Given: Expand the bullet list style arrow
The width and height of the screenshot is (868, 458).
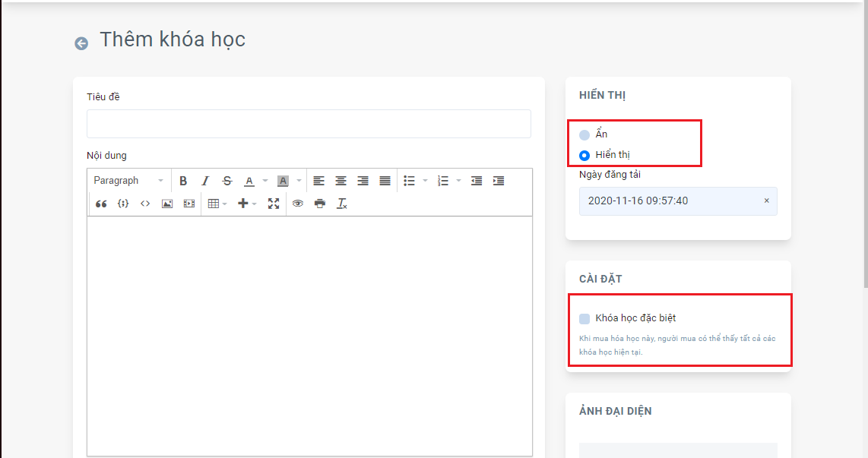Looking at the screenshot, I should pos(425,181).
